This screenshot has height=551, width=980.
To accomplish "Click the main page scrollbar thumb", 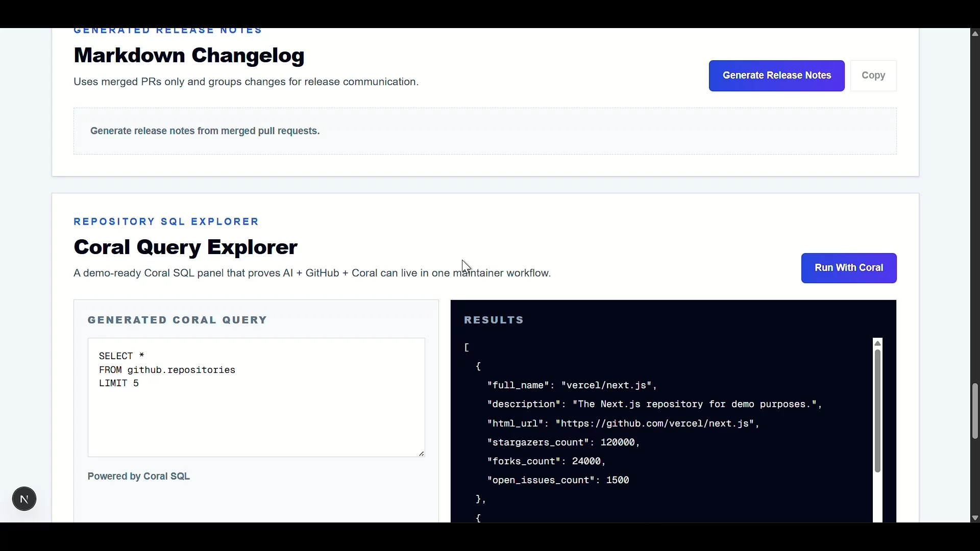I will pyautogui.click(x=975, y=411).
